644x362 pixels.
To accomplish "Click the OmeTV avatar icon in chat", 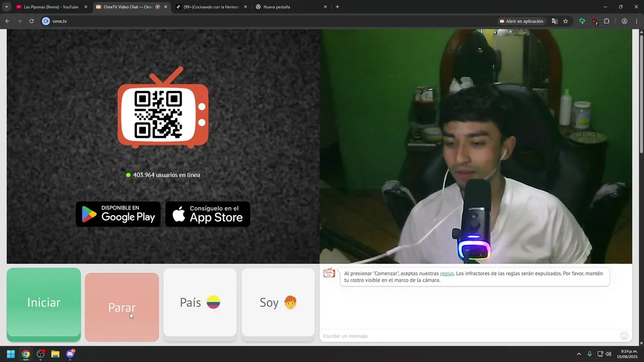I will click(x=330, y=273).
